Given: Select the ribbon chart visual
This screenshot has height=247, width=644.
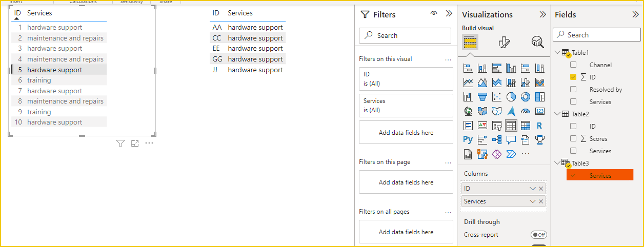Looking at the screenshot, I should pos(539,83).
